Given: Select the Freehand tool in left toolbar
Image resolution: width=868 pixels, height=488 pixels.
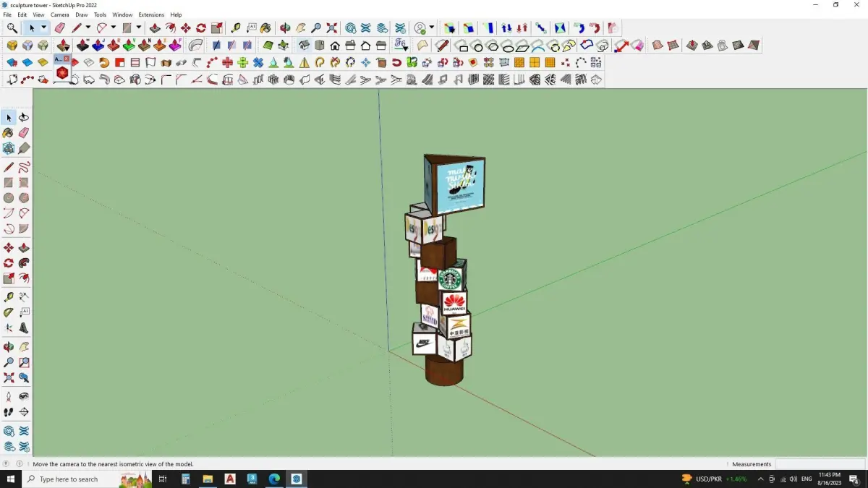Looking at the screenshot, I should (24, 167).
